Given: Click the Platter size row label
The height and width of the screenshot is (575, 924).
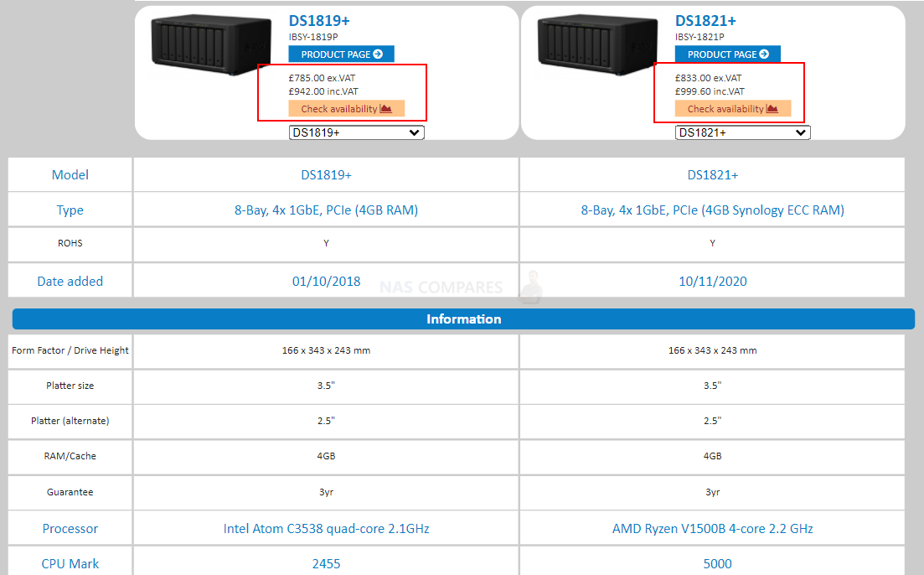Looking at the screenshot, I should (70, 386).
